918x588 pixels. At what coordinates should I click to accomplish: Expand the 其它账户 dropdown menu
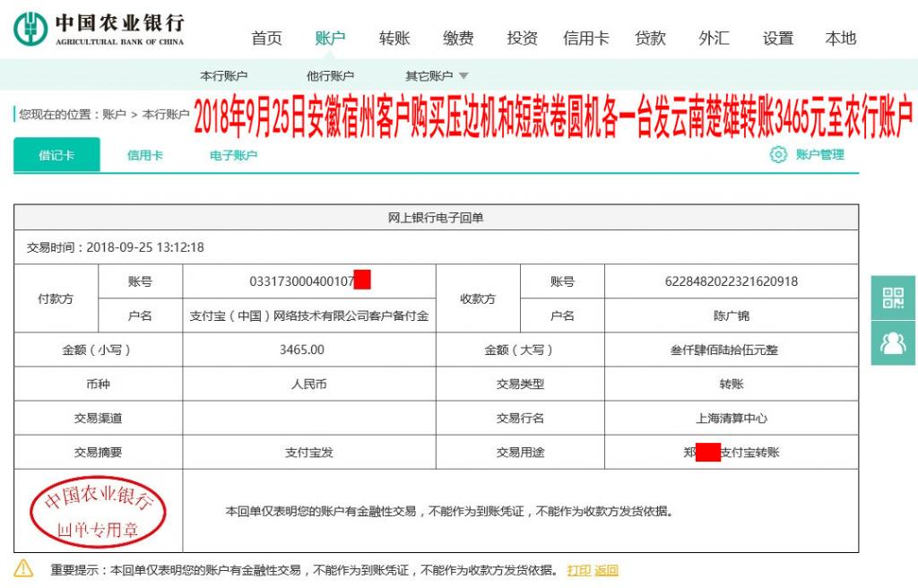pos(430,75)
